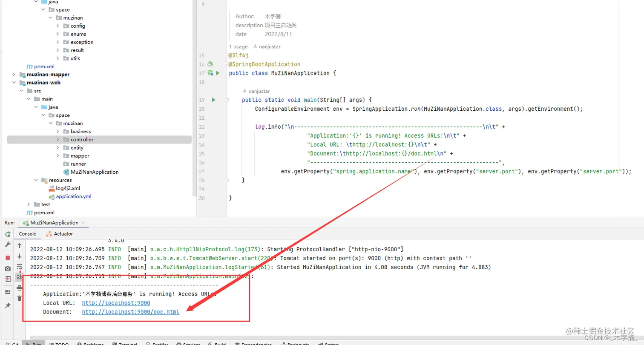The image size is (644, 345).
Task: Click the '1 usage' inlay hint
Action: pos(238,46)
